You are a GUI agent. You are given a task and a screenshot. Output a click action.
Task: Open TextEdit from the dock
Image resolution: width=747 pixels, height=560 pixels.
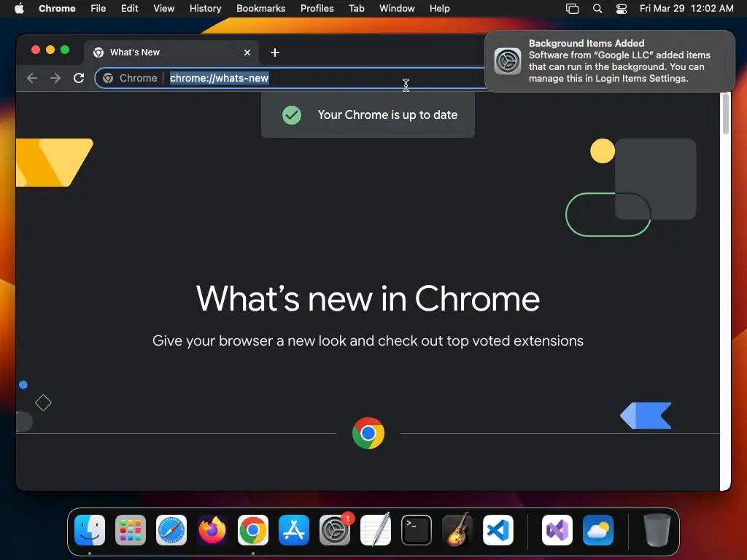tap(376, 530)
